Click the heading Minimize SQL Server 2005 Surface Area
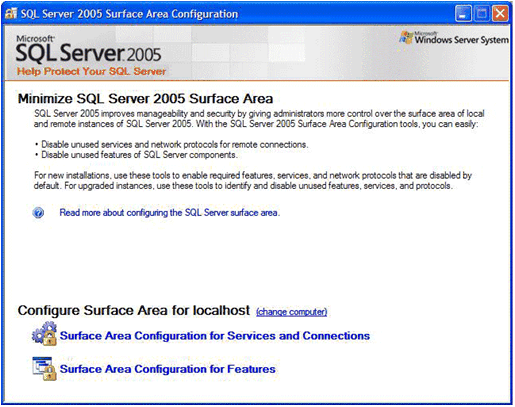 [x=145, y=99]
